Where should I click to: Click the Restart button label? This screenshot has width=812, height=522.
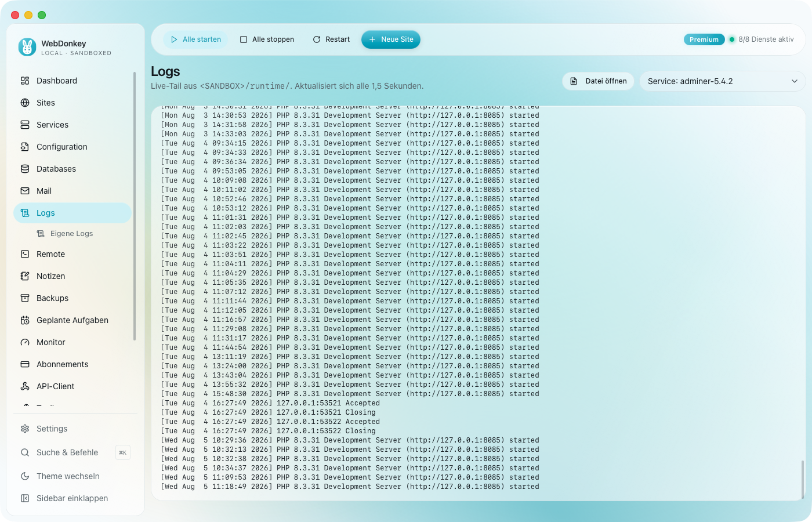pos(338,39)
